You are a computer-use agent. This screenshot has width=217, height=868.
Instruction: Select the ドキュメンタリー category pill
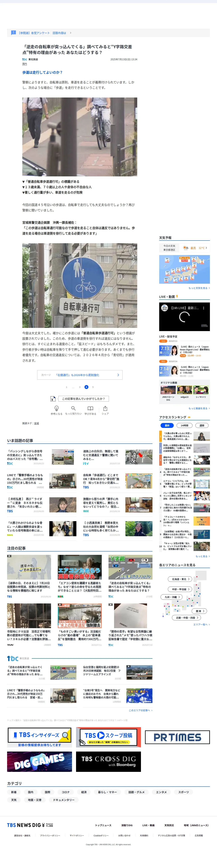coord(64,800)
